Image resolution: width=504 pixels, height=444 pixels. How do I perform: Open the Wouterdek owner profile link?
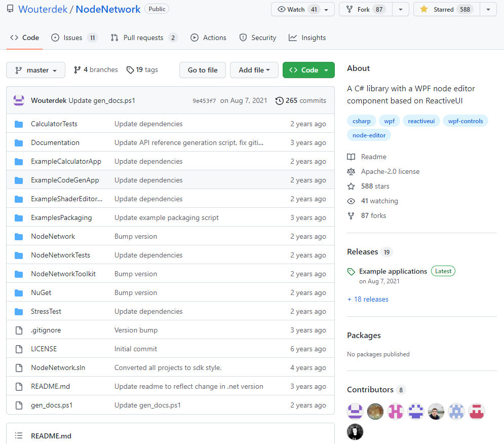click(x=43, y=9)
